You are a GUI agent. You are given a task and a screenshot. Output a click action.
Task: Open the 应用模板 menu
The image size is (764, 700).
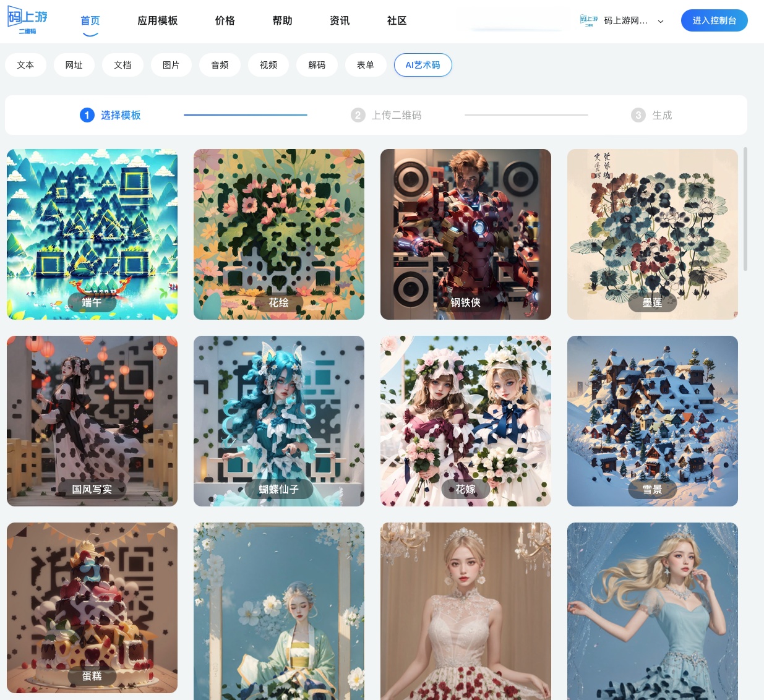click(x=158, y=20)
